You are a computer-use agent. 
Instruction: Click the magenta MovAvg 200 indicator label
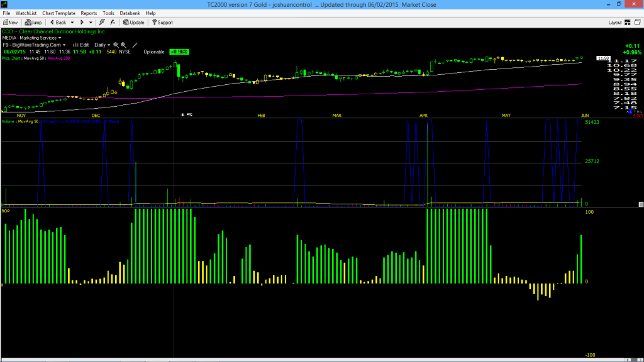58,58
